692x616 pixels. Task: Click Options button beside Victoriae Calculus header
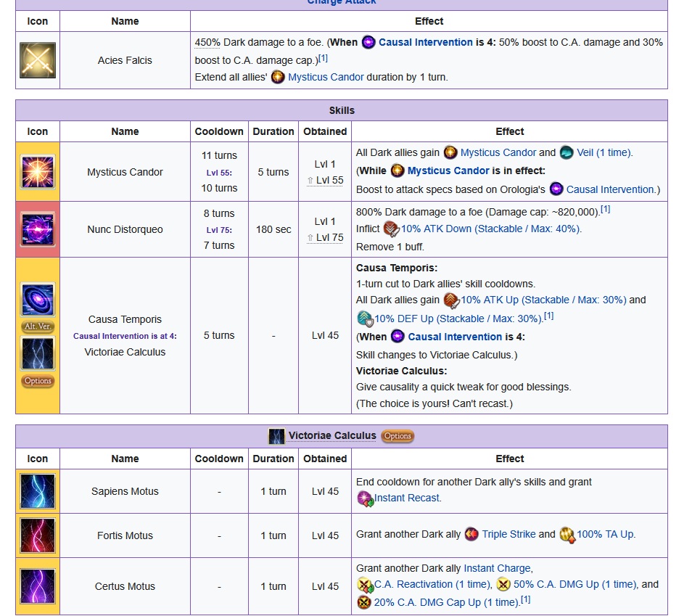coord(398,436)
